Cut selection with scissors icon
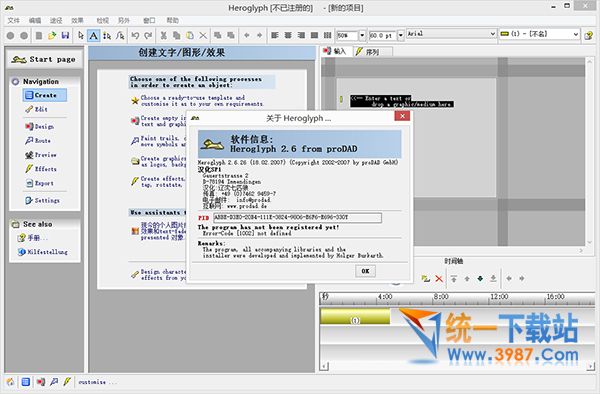Viewport: 600px width, 394px height. click(164, 36)
